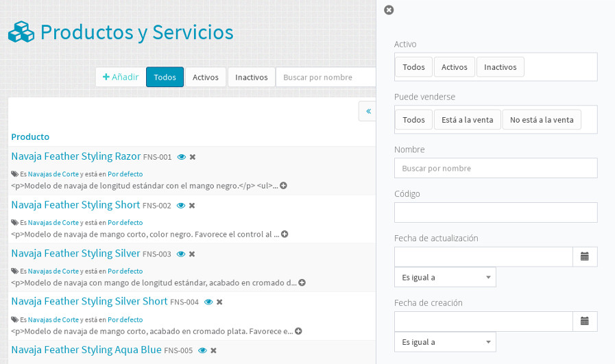Sort by Producto column header
615x364 pixels.
(x=30, y=137)
